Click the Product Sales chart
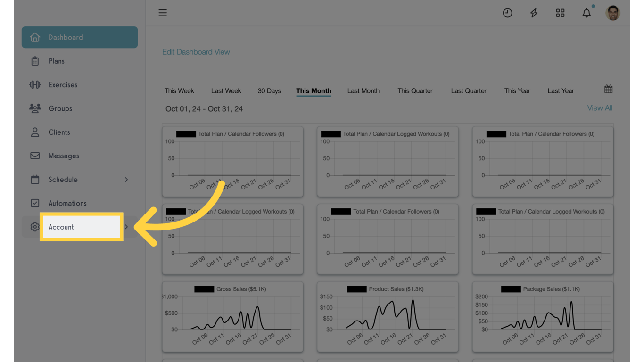 (388, 317)
